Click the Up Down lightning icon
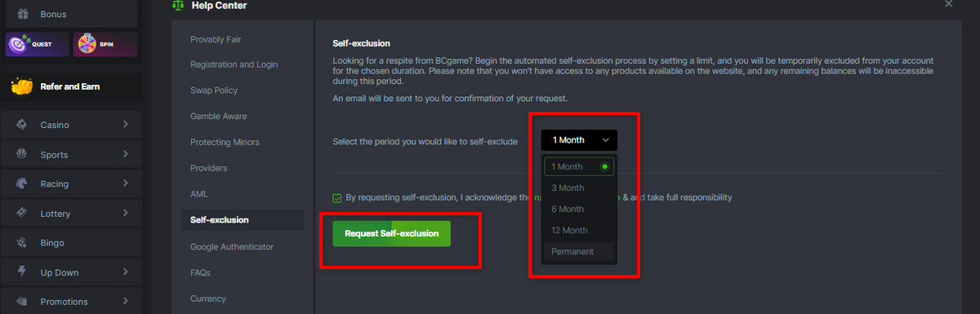The height and width of the screenshot is (314, 980). (x=23, y=272)
